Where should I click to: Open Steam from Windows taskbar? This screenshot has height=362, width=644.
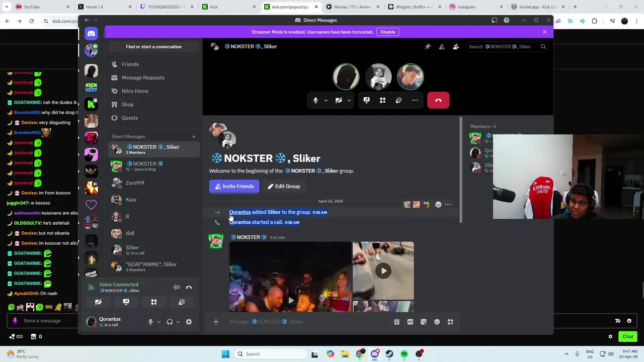(389, 354)
